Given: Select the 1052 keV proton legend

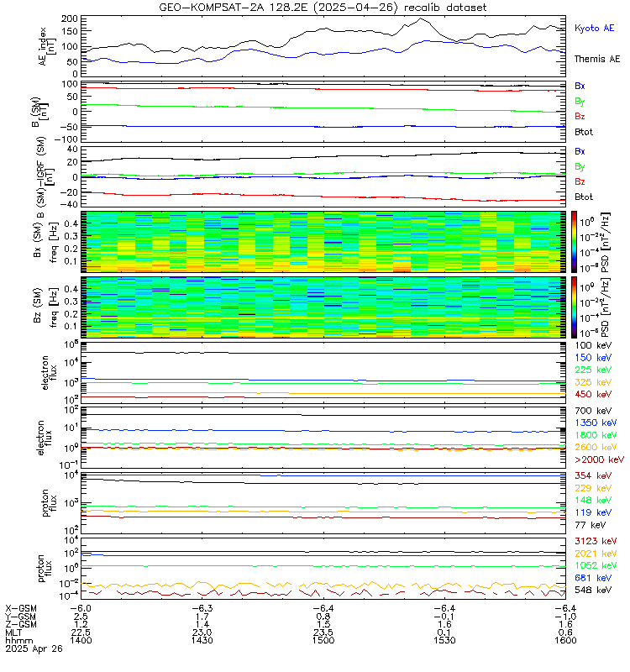Looking at the screenshot, I should coord(596,565).
